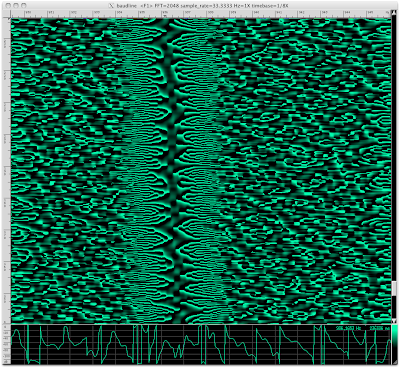400x368 pixels.
Task: Click the Hz frequency readout in spectrum
Action: click(x=347, y=328)
